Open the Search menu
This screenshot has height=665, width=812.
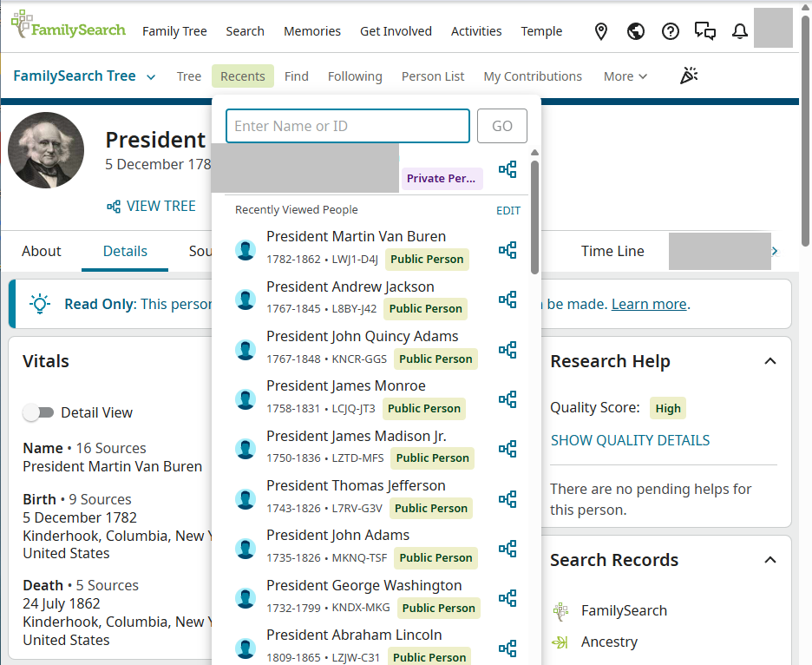(245, 31)
